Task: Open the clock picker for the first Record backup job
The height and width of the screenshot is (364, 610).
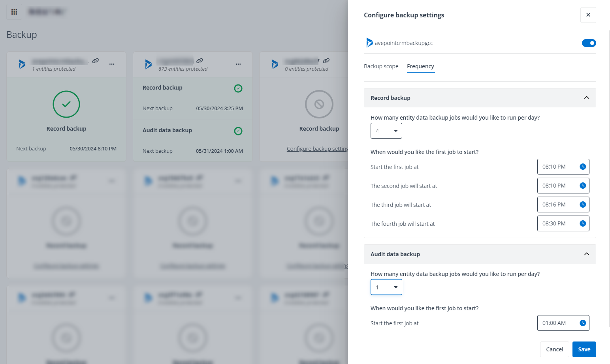Action: pos(582,167)
